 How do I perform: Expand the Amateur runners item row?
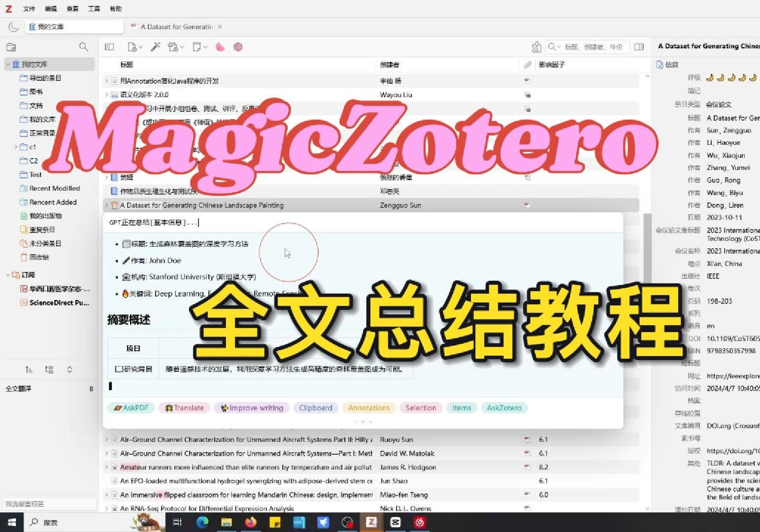tap(106, 467)
